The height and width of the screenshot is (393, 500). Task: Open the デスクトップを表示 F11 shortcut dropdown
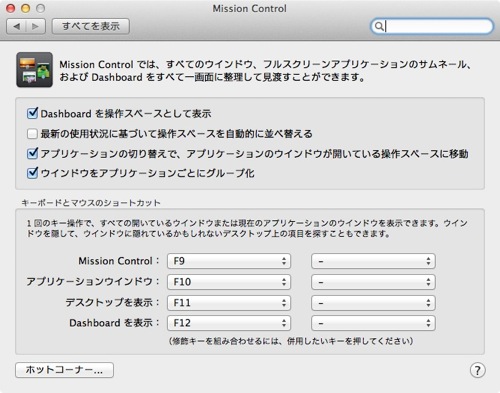pyautogui.click(x=229, y=303)
